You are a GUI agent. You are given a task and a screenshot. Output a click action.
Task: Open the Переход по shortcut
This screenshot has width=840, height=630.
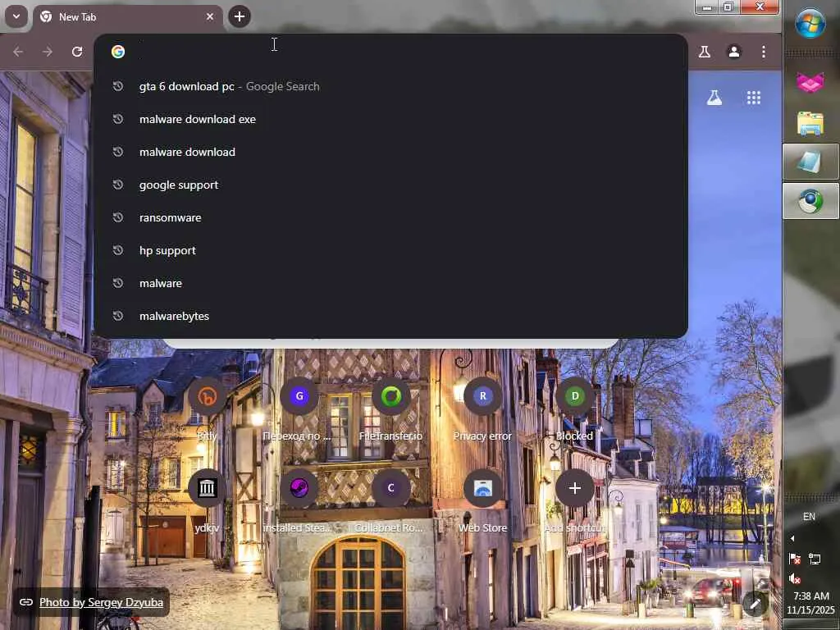click(299, 409)
